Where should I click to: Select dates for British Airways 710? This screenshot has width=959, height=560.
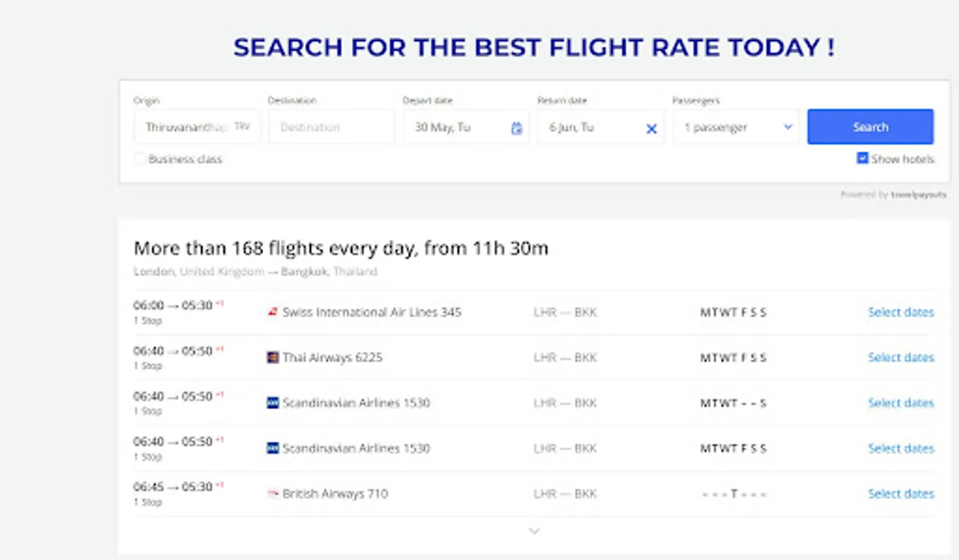click(901, 494)
